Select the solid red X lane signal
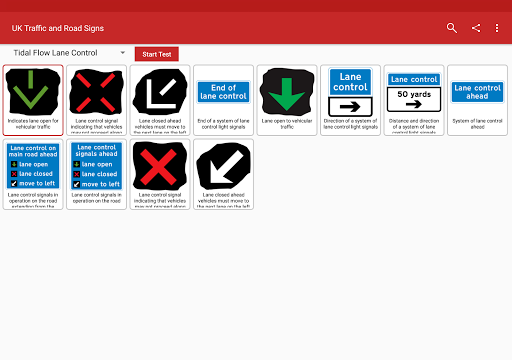The image size is (512, 360). (x=160, y=174)
